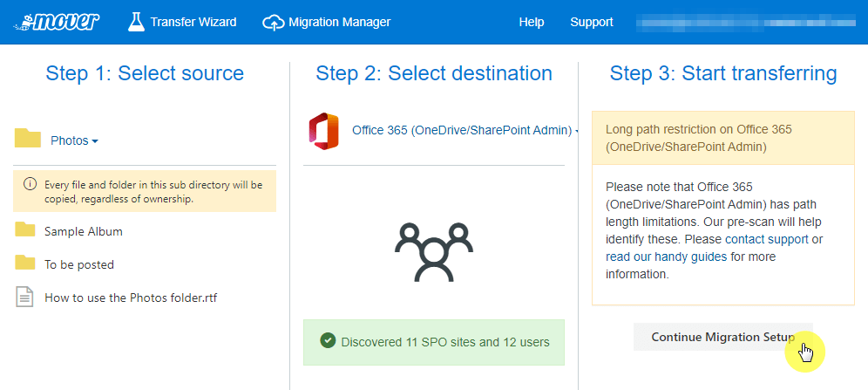Viewport: 868px width, 390px height.
Task: Open the Support menu
Action: point(592,22)
